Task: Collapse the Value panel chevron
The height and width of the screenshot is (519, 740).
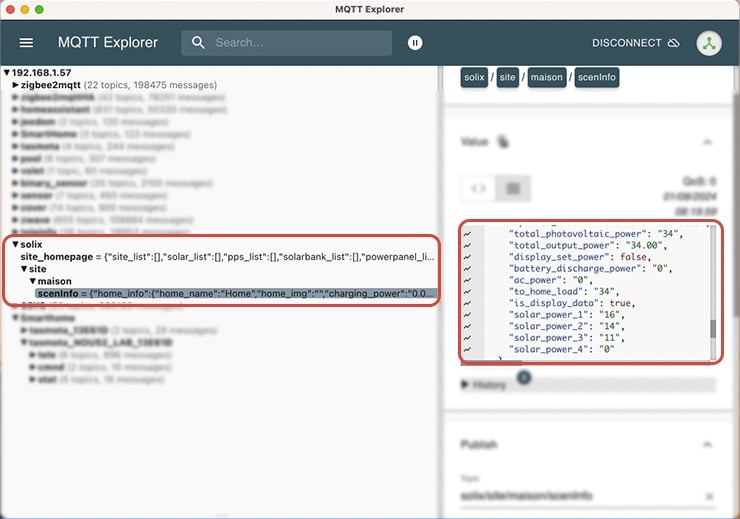Action: 707,142
